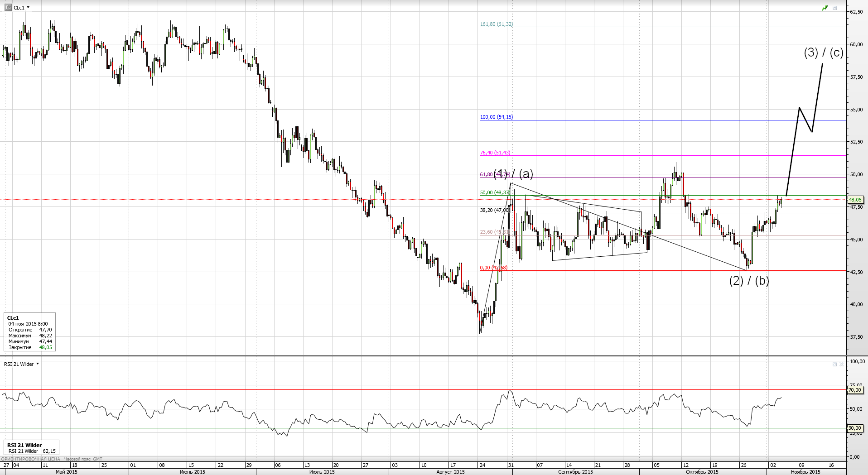This screenshot has width=868, height=475.
Task: Click the (3) / (c) wave annotation
Action: (x=823, y=53)
